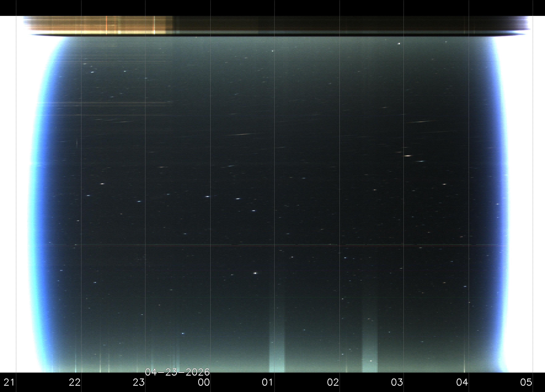Select the 04 hour label

(x=462, y=382)
